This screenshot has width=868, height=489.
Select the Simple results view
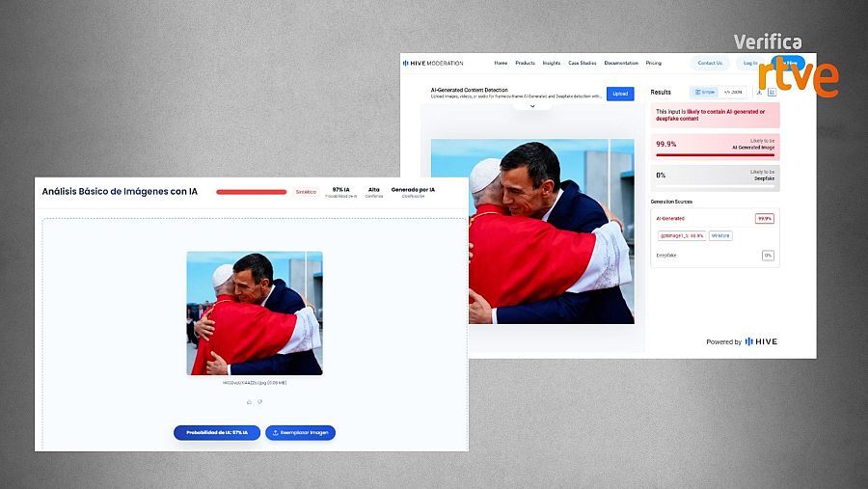[705, 92]
